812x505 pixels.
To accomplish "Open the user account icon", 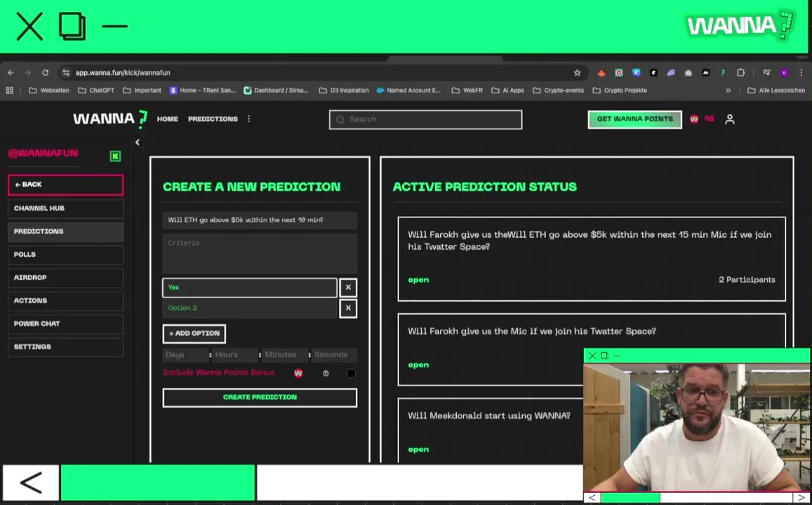I will [x=730, y=119].
